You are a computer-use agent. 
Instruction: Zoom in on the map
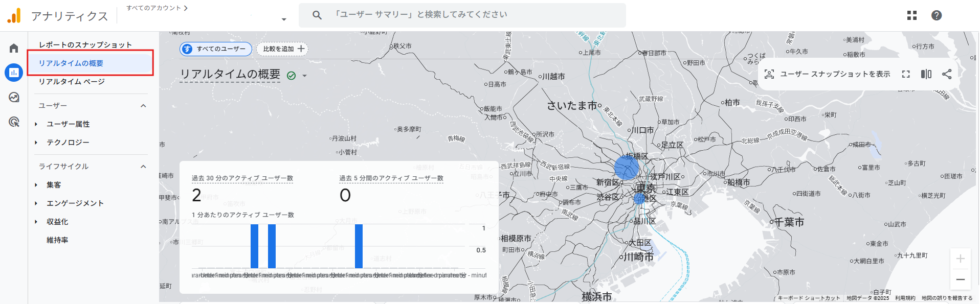click(x=960, y=259)
